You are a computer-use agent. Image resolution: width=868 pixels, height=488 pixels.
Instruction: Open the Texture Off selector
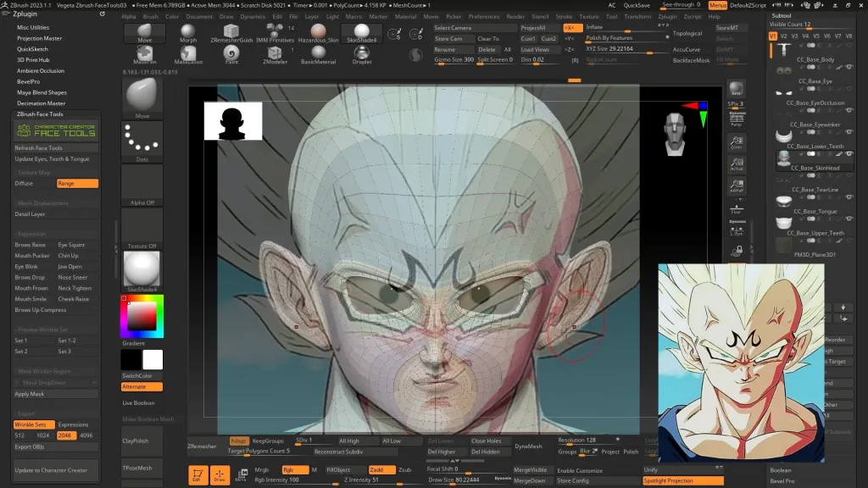click(x=142, y=229)
